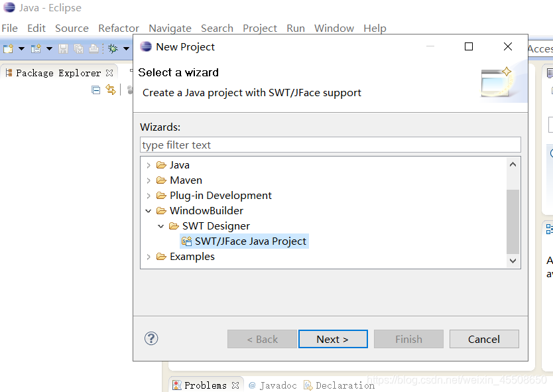Screen dimensions: 553x392
Task: Close the New Project dialog
Action: 508,46
